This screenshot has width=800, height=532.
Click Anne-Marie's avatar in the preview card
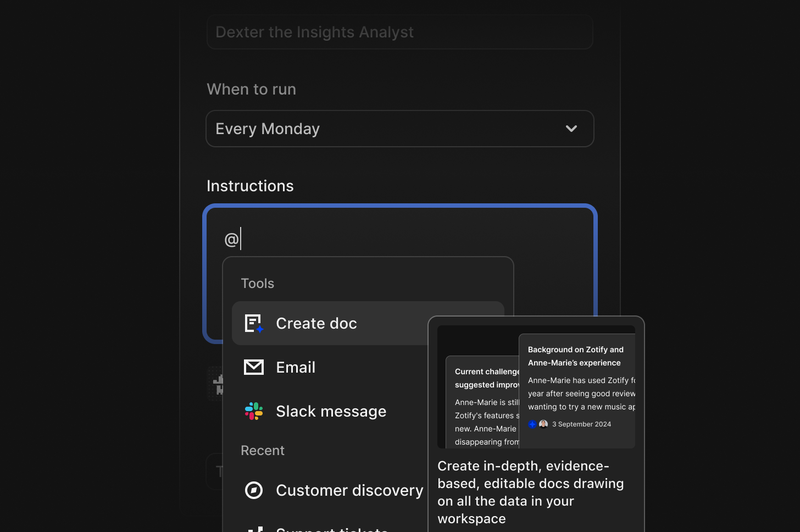pos(543,424)
